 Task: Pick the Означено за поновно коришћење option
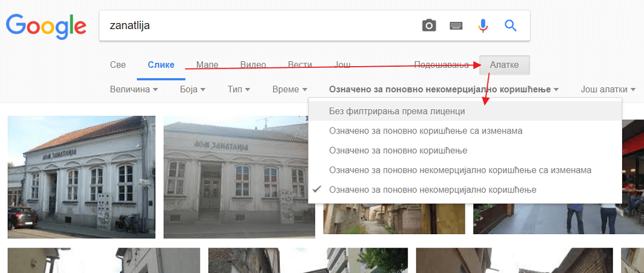click(x=465, y=150)
